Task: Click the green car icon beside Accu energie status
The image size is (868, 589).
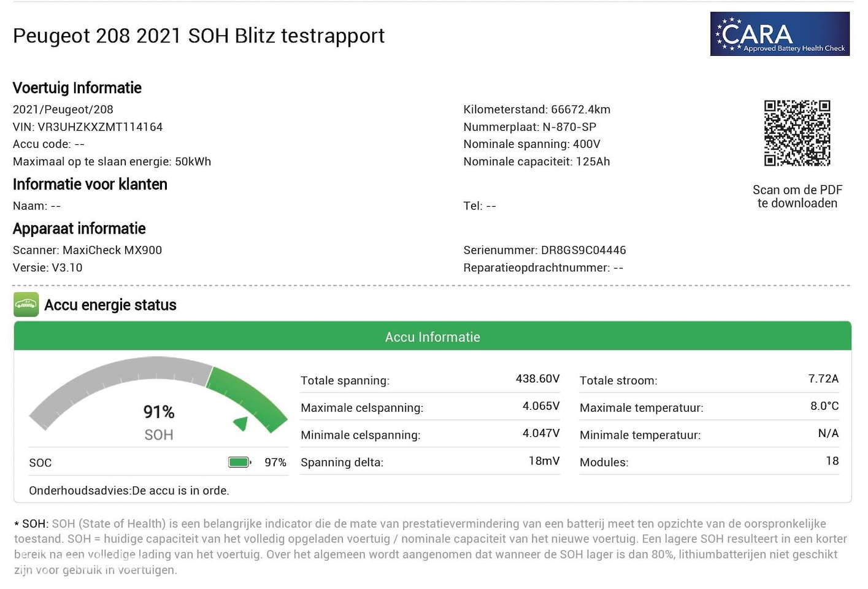Action: 26,305
